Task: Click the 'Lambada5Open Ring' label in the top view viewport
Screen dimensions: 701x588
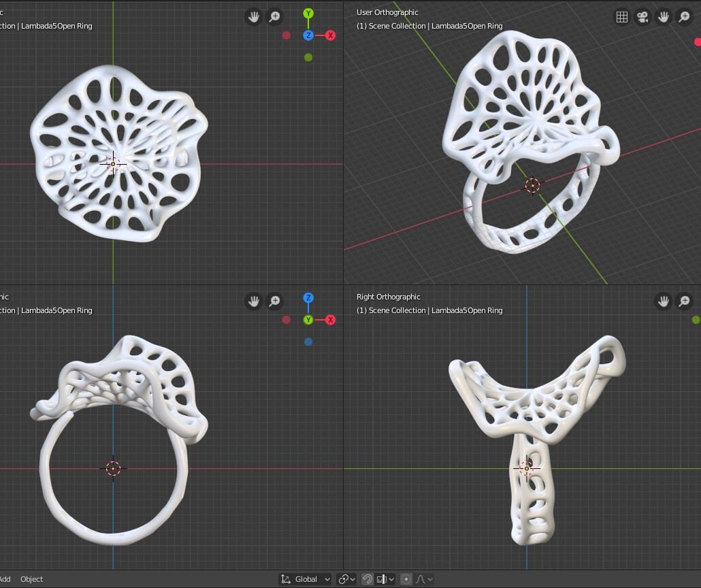Action: tap(56, 26)
